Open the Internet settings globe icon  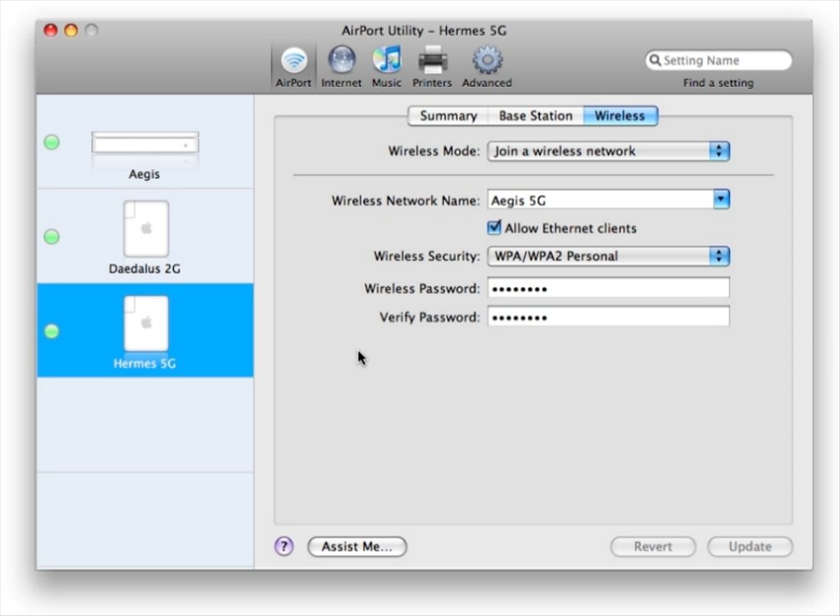point(342,59)
